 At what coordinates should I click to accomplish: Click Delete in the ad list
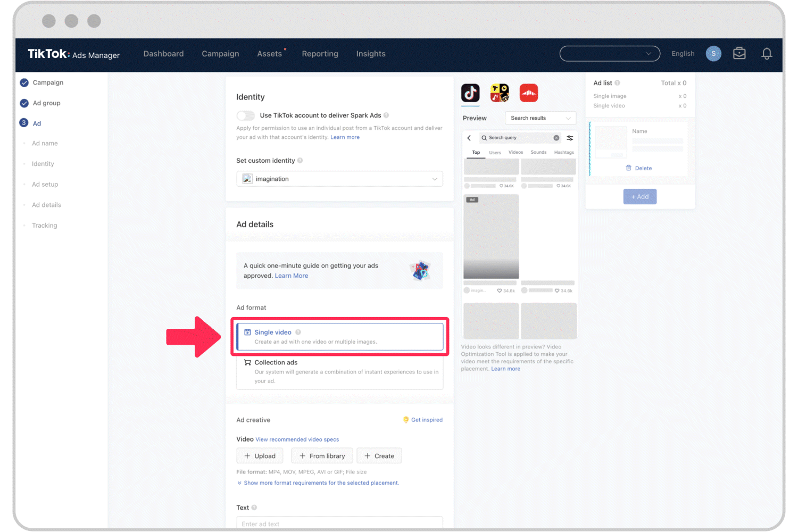643,168
